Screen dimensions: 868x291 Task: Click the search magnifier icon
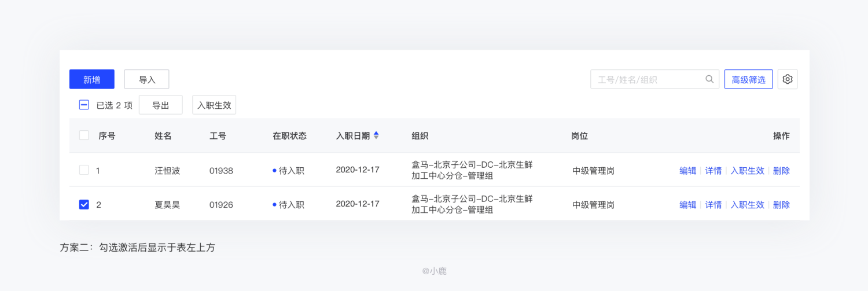709,79
